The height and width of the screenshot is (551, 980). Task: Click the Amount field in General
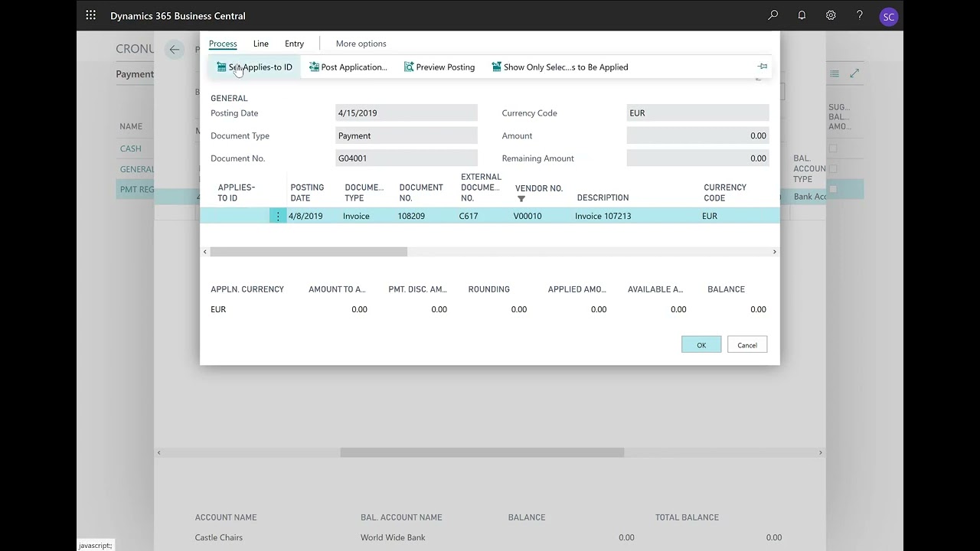tap(697, 135)
